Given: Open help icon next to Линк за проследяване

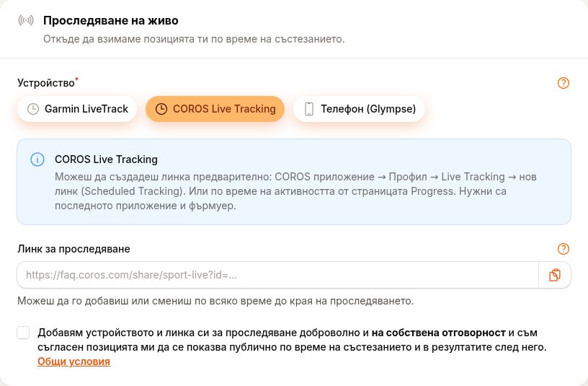Looking at the screenshot, I should tap(563, 249).
